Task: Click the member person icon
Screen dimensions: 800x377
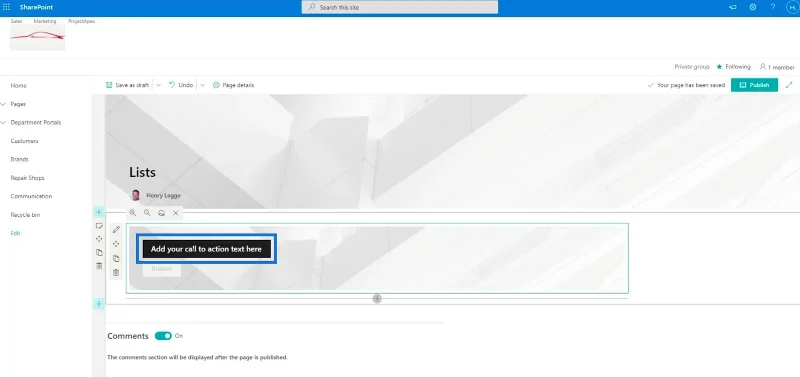Action: (763, 67)
